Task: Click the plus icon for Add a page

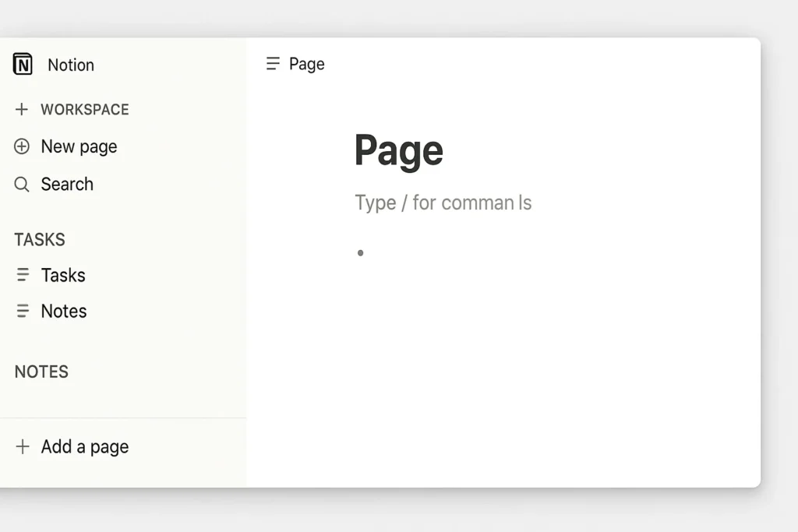Action: [x=23, y=447]
